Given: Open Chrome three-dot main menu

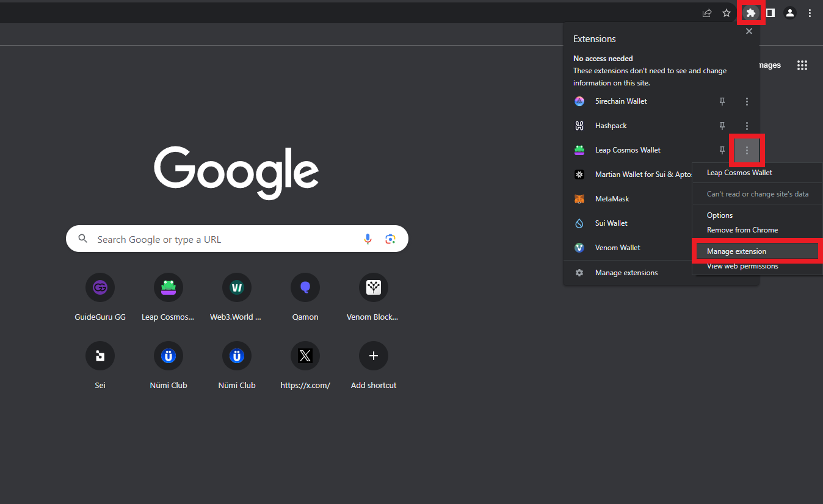Looking at the screenshot, I should click(810, 13).
